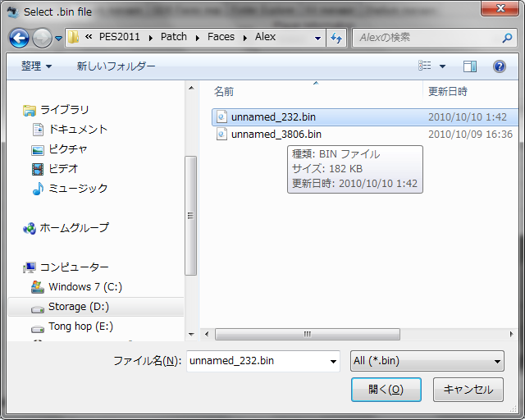
Task: Open the All (*.bin) file type dropdown
Action: (x=427, y=361)
